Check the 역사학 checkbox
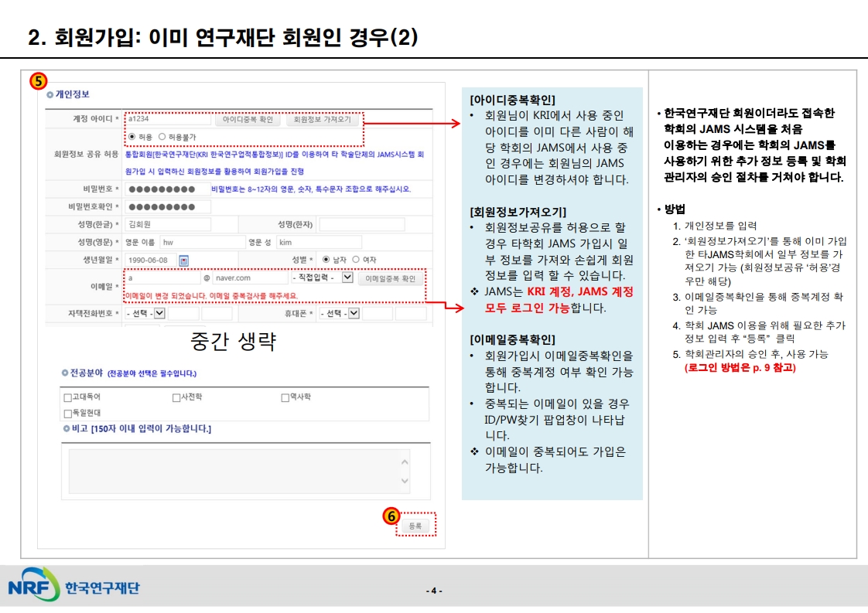The image size is (868, 613). click(x=285, y=397)
